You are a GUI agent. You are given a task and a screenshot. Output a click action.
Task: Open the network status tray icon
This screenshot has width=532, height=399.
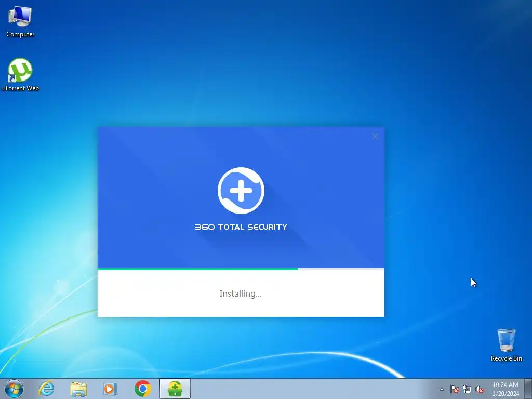[467, 389]
